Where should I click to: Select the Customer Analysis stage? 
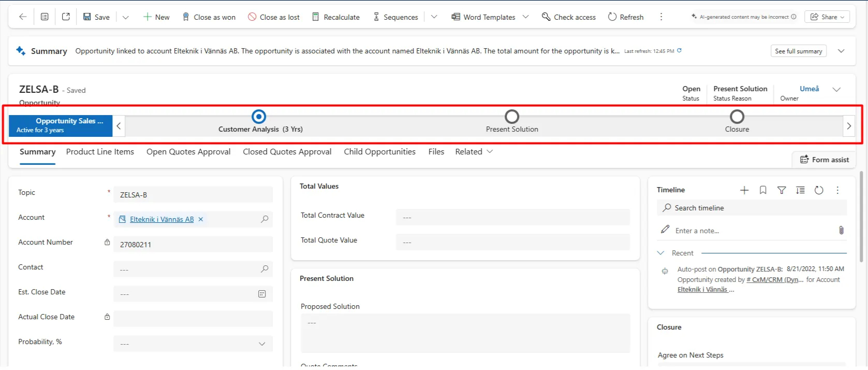(x=259, y=117)
